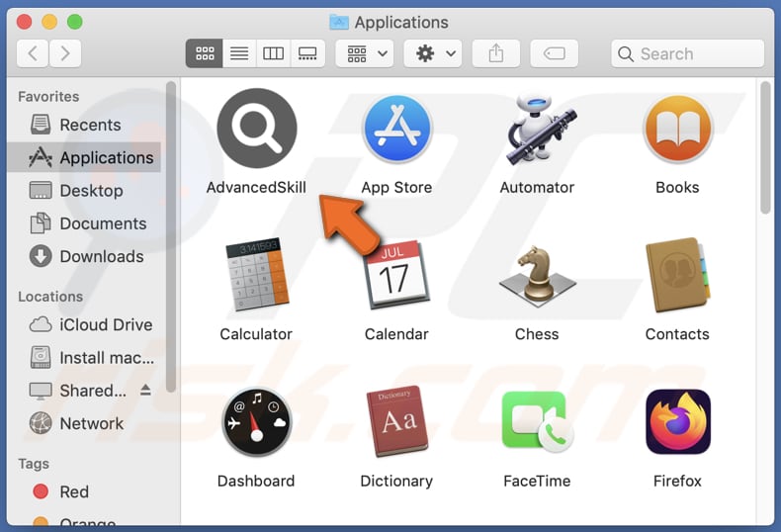The width and height of the screenshot is (781, 532).
Task: Open Install mac… volume in sidebar
Action: pyautogui.click(x=84, y=358)
